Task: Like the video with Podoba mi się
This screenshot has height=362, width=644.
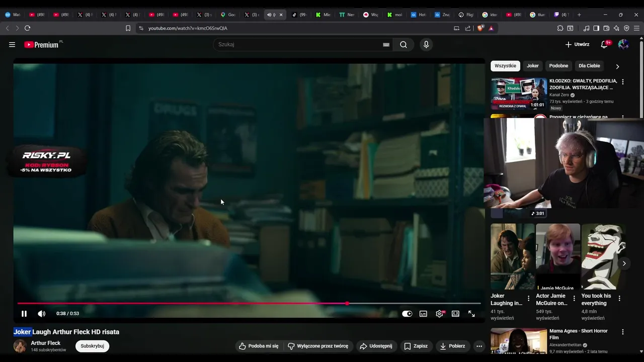Action: [259, 346]
